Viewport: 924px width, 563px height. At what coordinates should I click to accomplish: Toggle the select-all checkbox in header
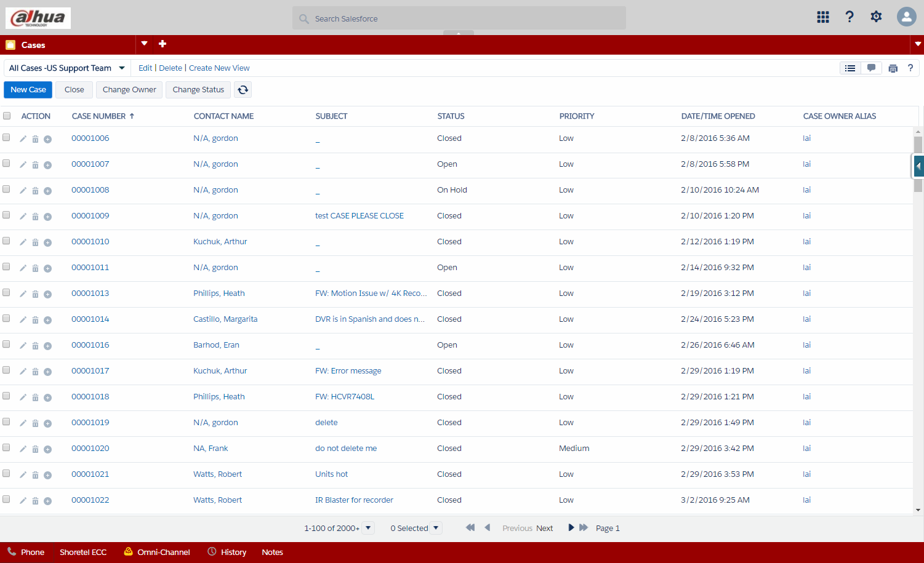tap(7, 116)
